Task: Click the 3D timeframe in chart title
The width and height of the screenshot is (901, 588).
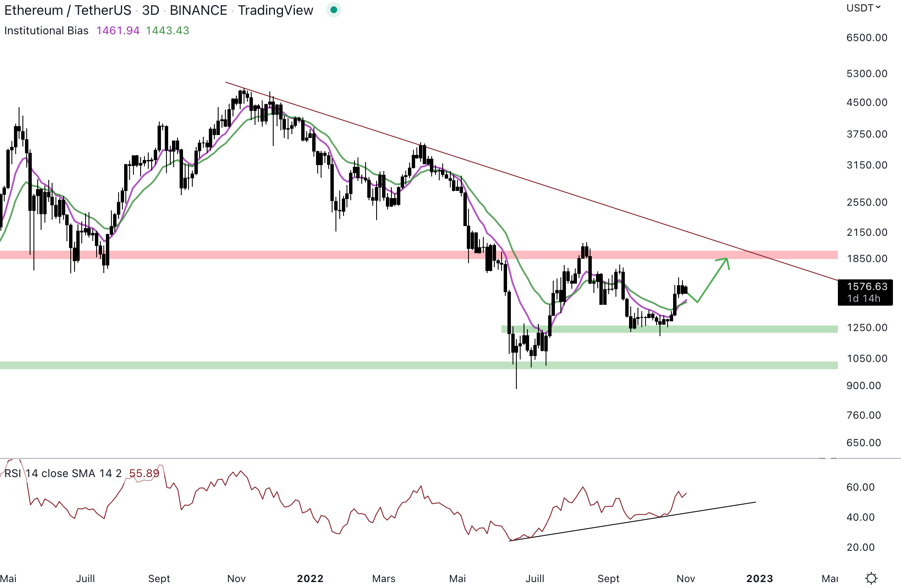Action: (150, 10)
